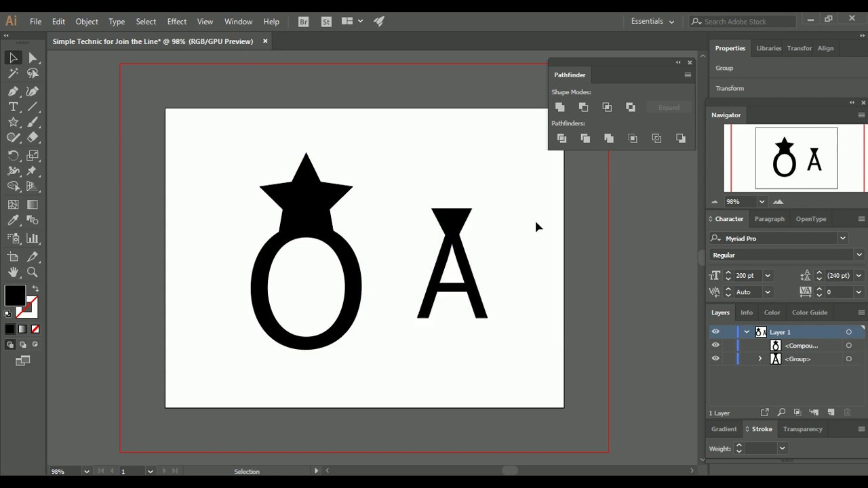Open the Essentials workspace dropdown

[652, 22]
